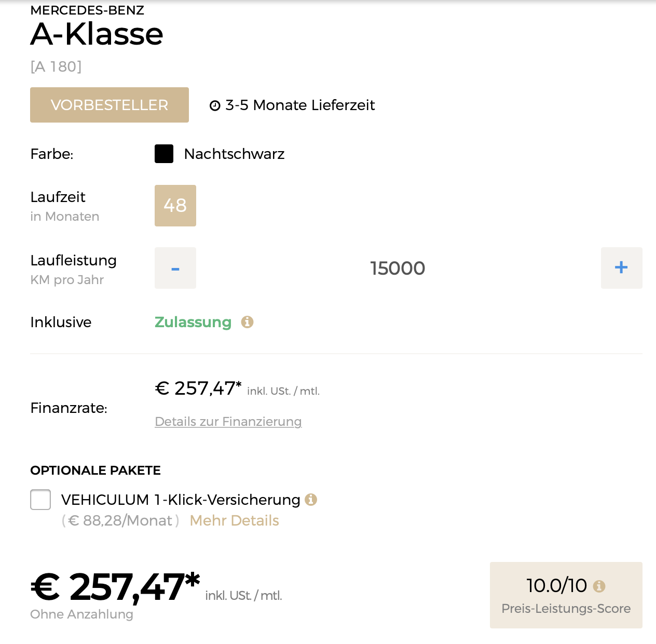Click the 15000 km mileage value
Viewport: 656px width, 644px height.
pyautogui.click(x=398, y=269)
